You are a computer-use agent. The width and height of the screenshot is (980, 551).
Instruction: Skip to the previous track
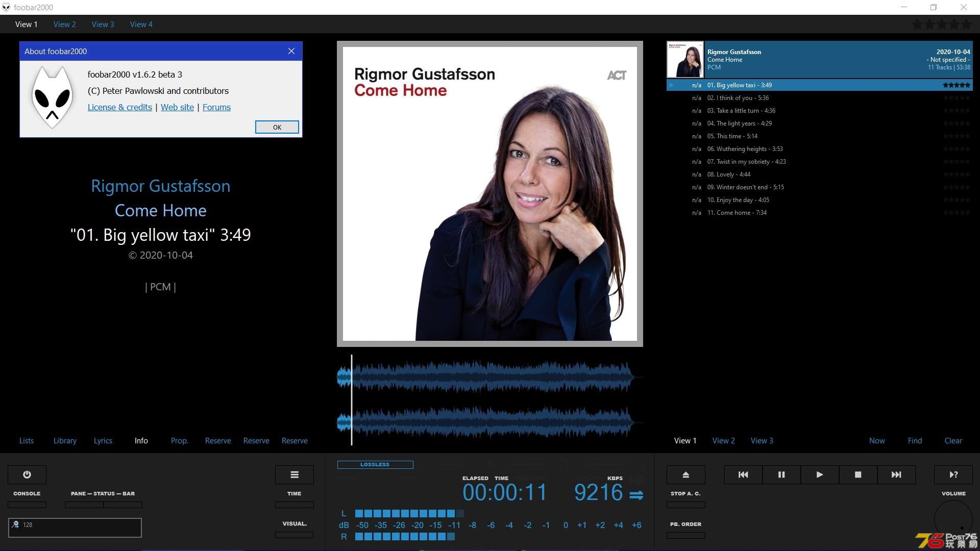coord(743,474)
